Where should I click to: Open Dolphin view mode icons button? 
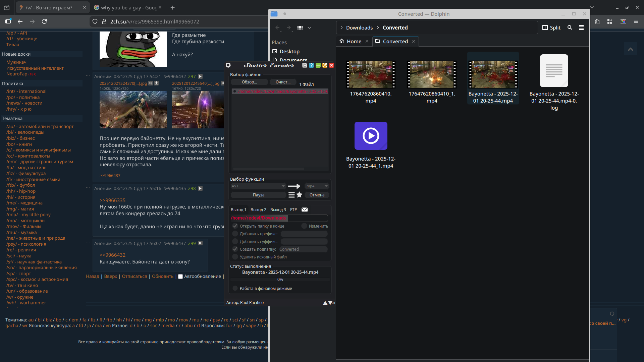point(300,27)
